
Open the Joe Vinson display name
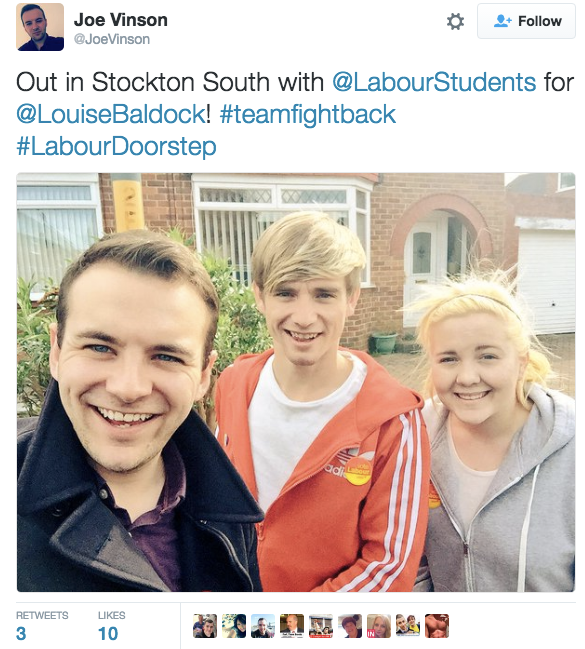tap(120, 20)
